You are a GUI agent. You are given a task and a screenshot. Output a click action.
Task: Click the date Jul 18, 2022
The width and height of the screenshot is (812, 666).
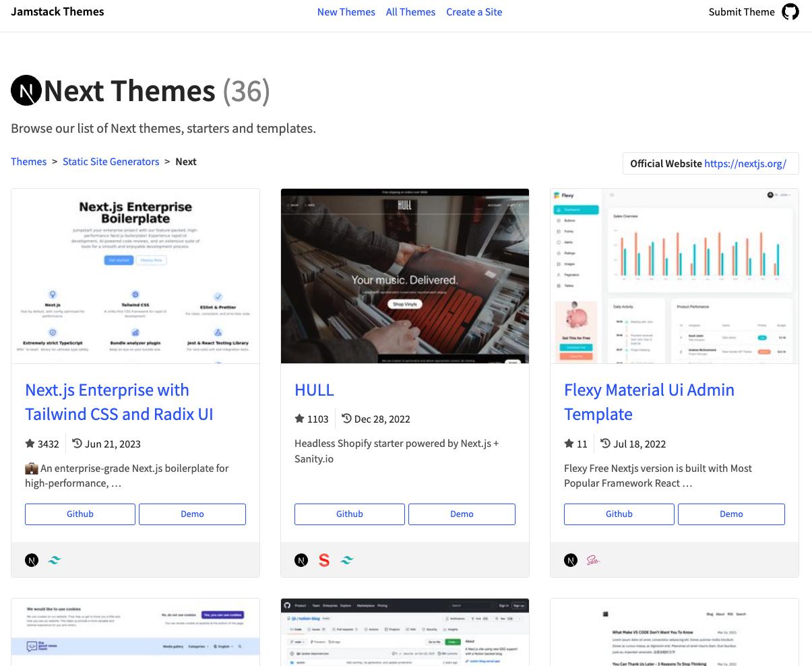639,444
